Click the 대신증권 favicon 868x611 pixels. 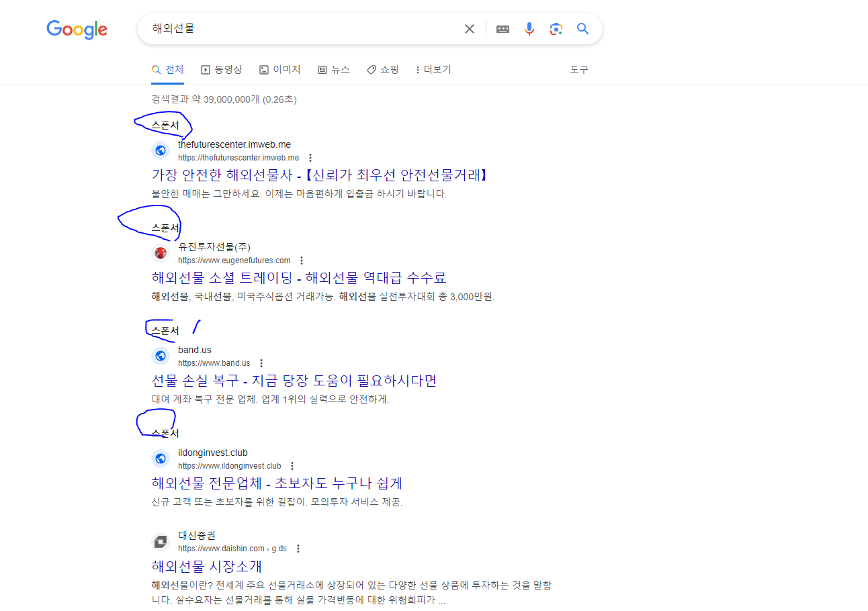click(x=161, y=541)
